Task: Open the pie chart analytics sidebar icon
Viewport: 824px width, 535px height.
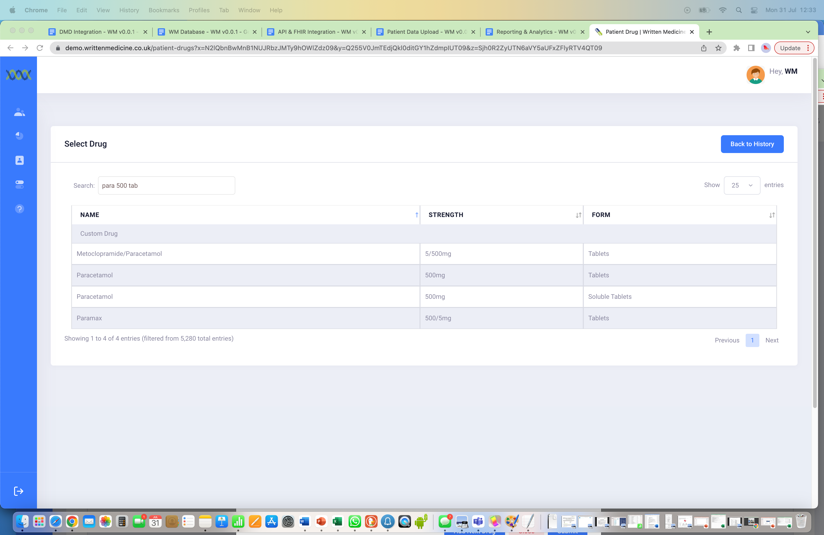Action: (x=19, y=136)
